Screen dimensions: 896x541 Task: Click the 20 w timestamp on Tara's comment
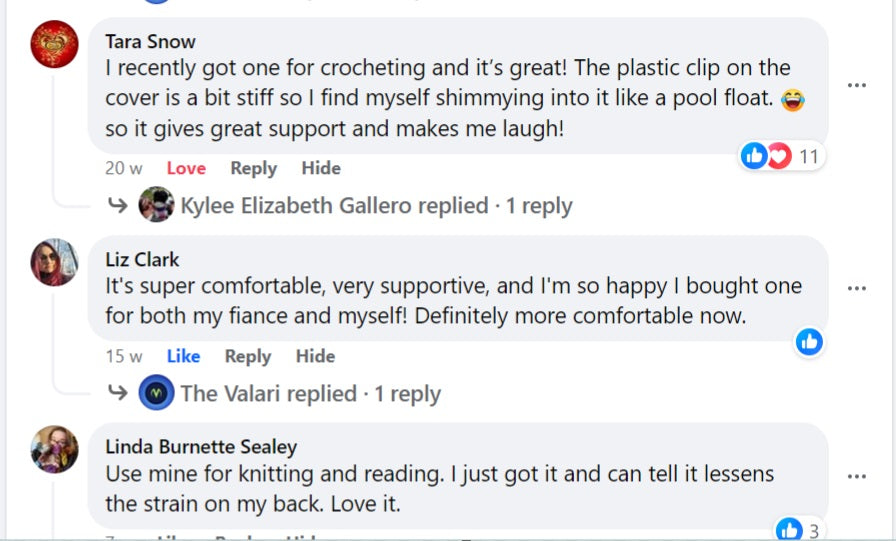point(121,168)
